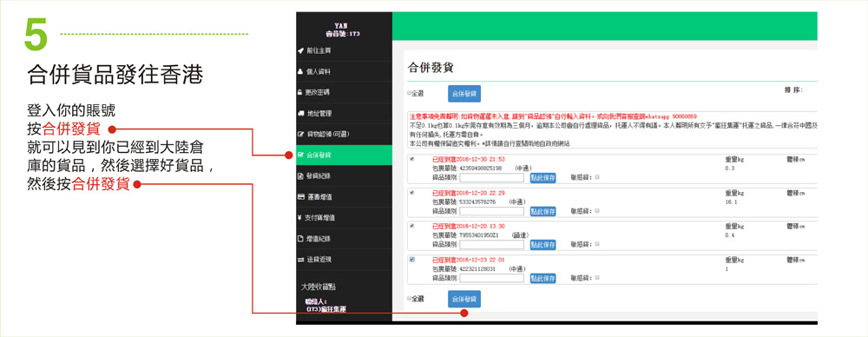Click the home icon beside 前往主頁
The image size is (868, 337).
coord(300,51)
